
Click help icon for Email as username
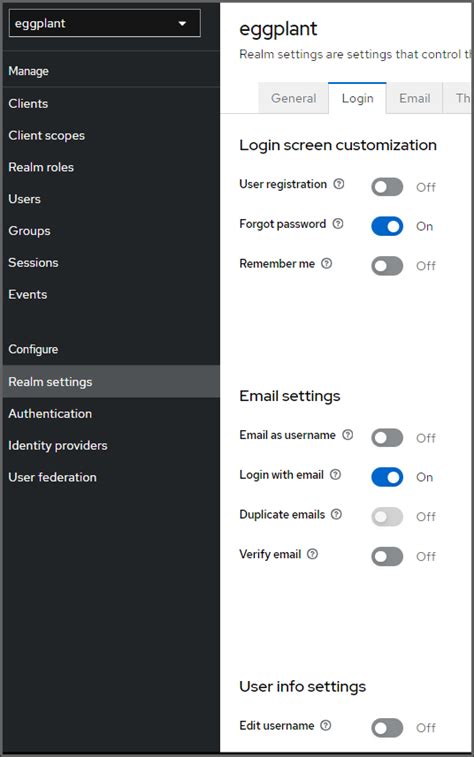[x=348, y=435]
